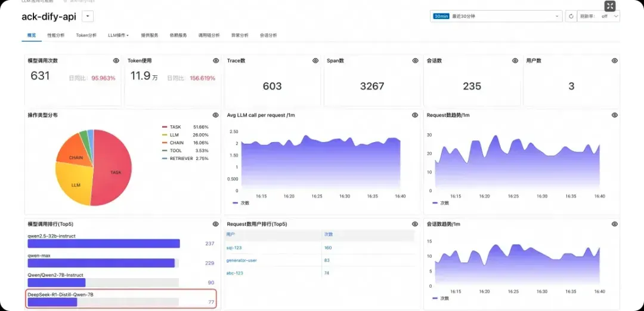
Task: Open the ack-dify-api application dropdown
Action: 88,17
